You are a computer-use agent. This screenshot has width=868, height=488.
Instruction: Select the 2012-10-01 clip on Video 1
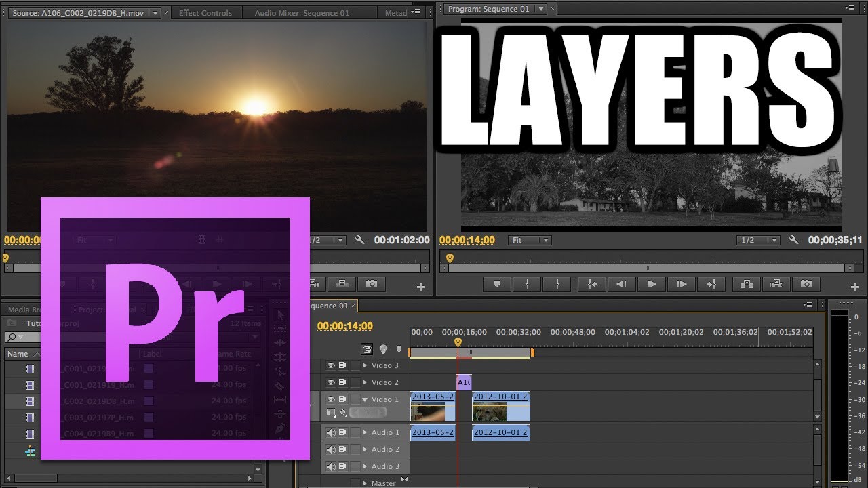500,406
